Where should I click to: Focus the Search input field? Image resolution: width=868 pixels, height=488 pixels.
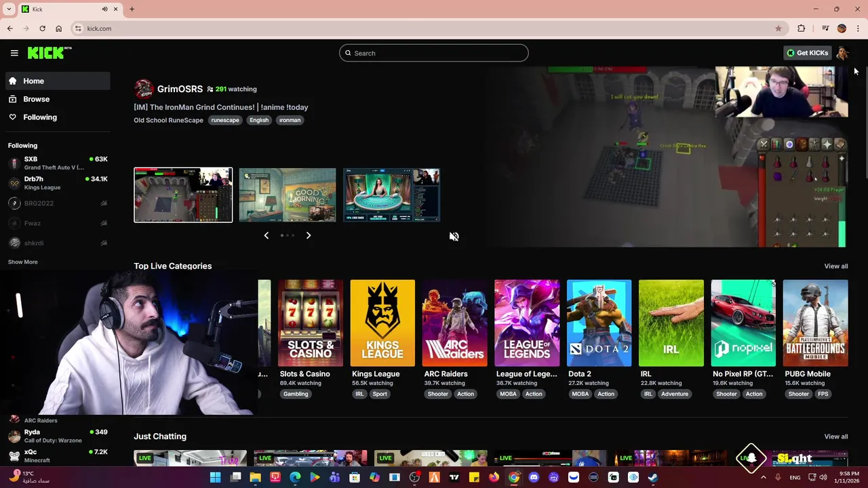[x=434, y=53]
